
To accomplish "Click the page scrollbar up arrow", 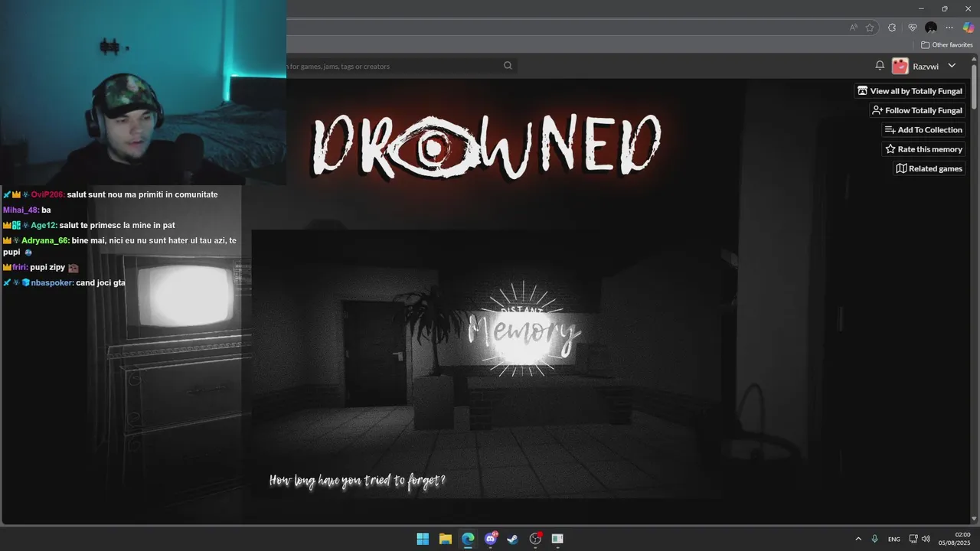I will [975, 60].
